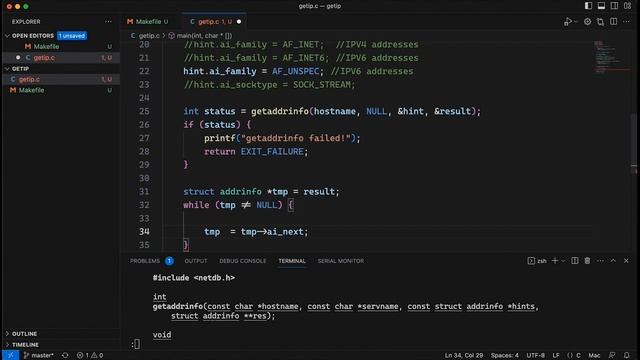Screen dimensions: 640x360
Task: Change encoding via UTF-8 indicator
Action: (x=536, y=356)
